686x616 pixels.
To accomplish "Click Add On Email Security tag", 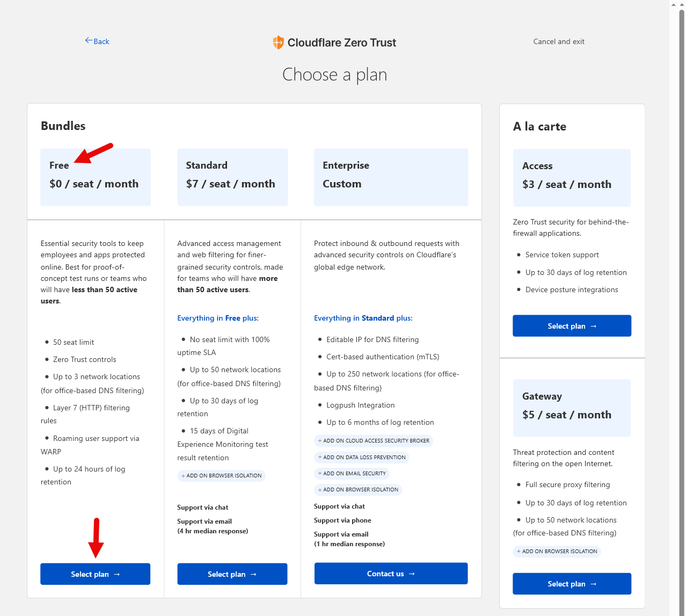I will [x=352, y=474].
